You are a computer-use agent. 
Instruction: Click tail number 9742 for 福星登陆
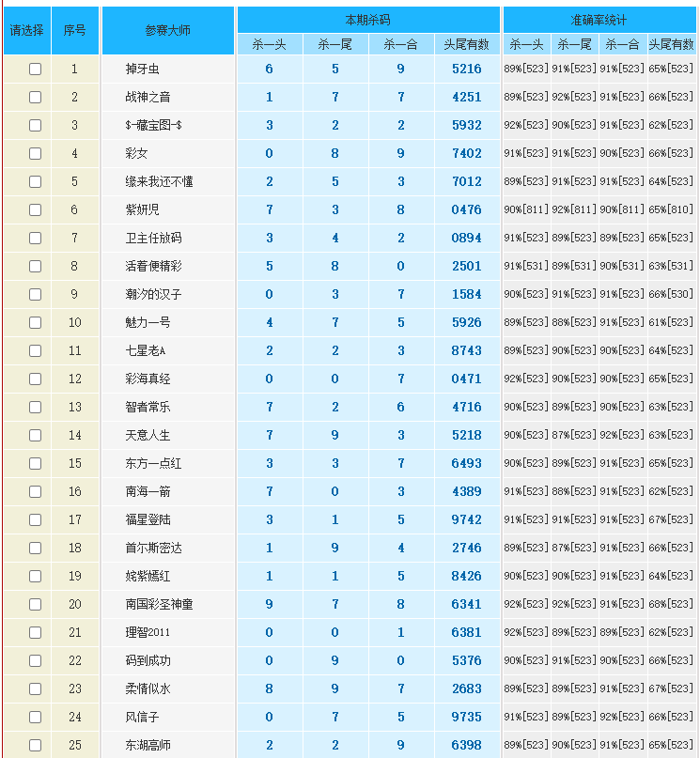coord(466,519)
